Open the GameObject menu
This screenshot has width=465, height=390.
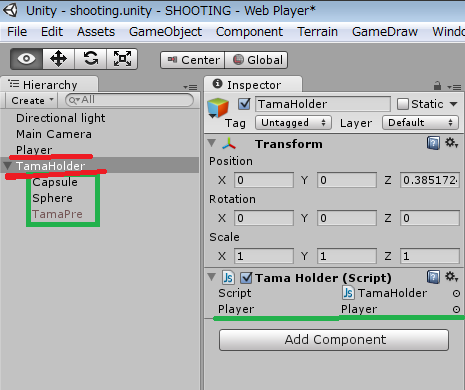coord(165,32)
